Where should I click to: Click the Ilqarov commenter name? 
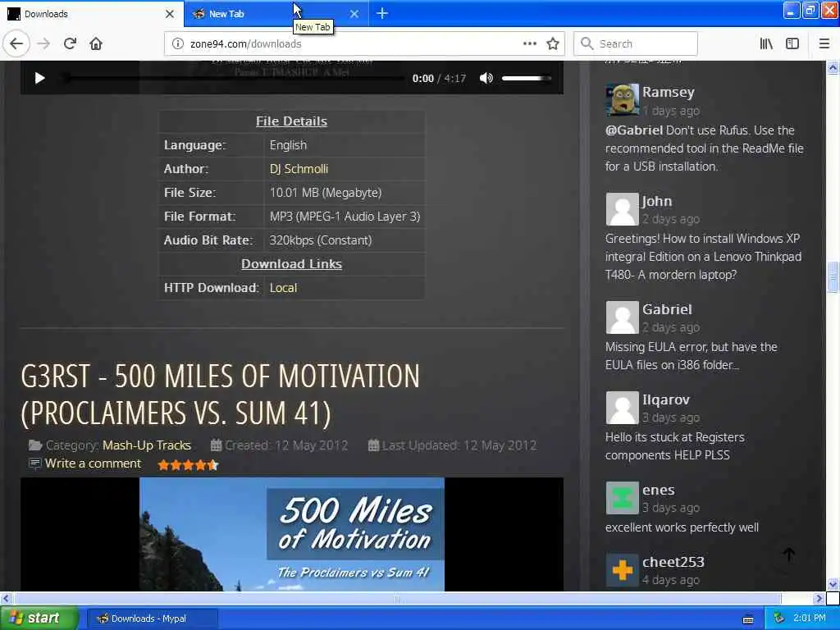pos(666,400)
